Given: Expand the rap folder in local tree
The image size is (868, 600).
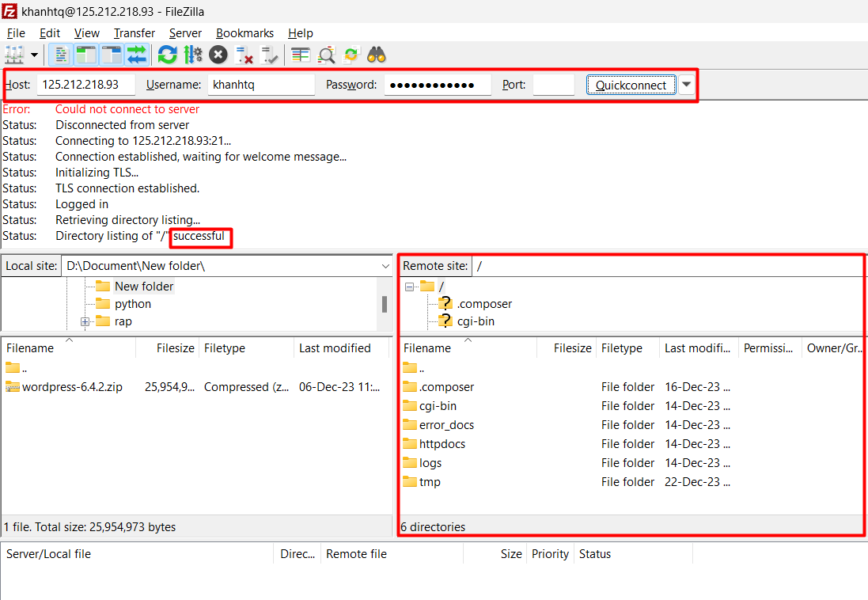Looking at the screenshot, I should coord(85,321).
